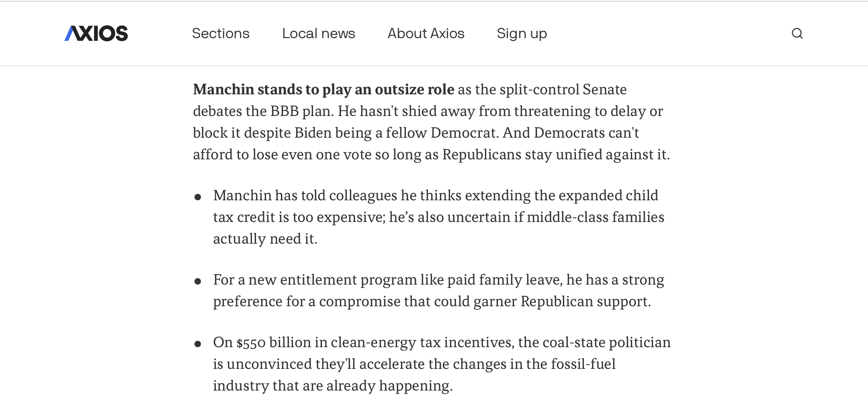
Task: Click the phrase "Republicans stay unified against it"
Action: point(556,155)
